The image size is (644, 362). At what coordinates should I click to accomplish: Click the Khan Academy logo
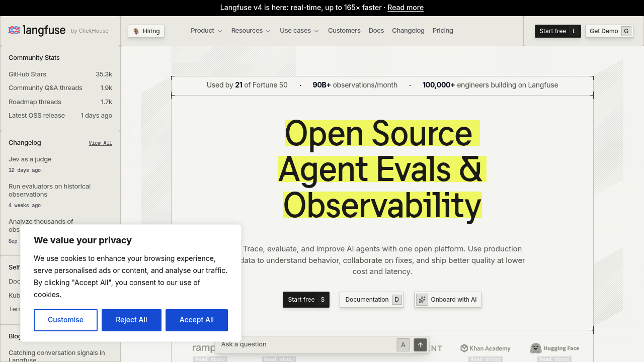486,348
